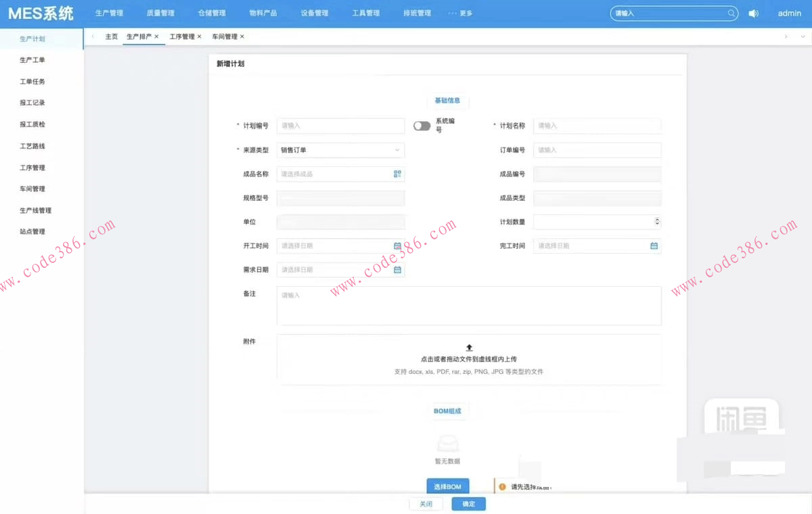The width and height of the screenshot is (812, 514).
Task: Click the 确定 confirm button
Action: pyautogui.click(x=468, y=504)
